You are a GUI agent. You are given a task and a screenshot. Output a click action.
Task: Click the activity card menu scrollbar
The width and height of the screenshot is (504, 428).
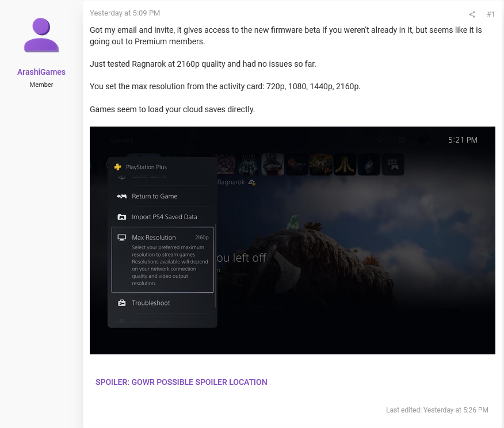(x=215, y=265)
